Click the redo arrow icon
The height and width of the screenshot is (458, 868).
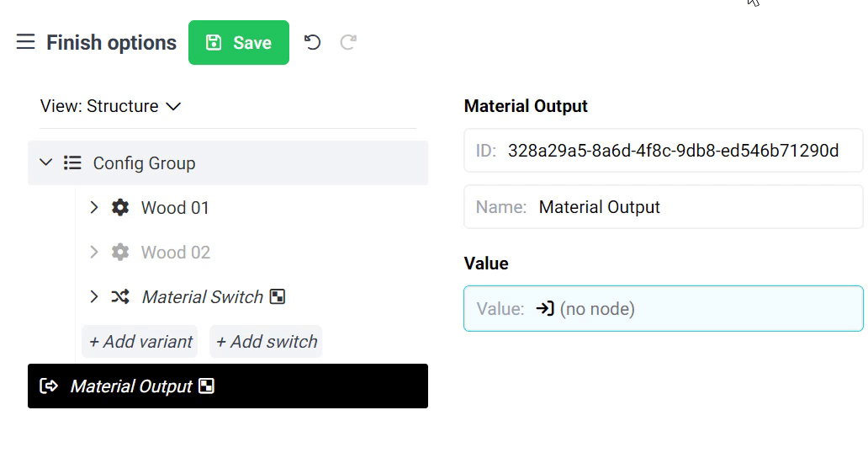pyautogui.click(x=348, y=42)
